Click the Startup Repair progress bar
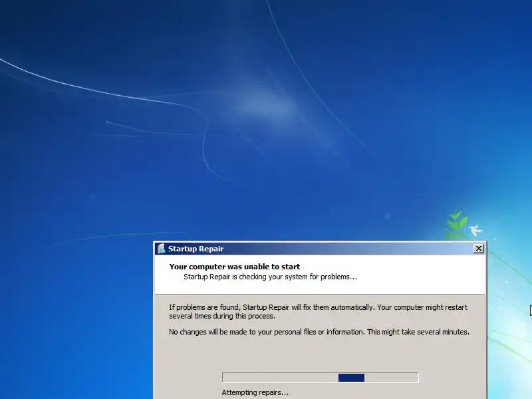532x399 pixels. point(321,378)
